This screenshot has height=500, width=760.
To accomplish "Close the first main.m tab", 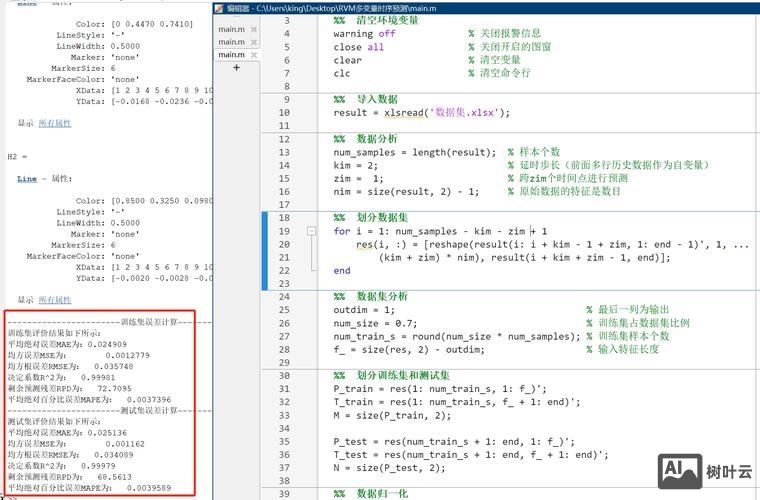I will 254,30.
